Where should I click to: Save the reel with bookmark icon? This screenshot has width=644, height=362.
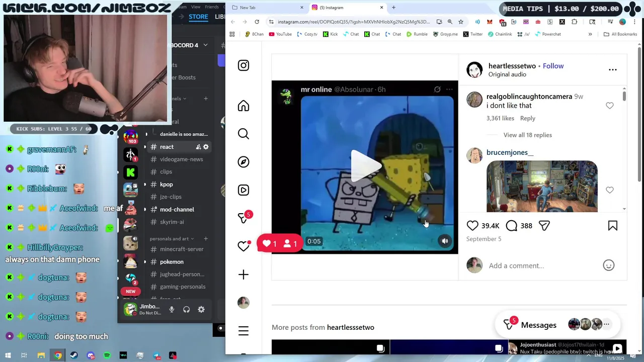tap(613, 226)
